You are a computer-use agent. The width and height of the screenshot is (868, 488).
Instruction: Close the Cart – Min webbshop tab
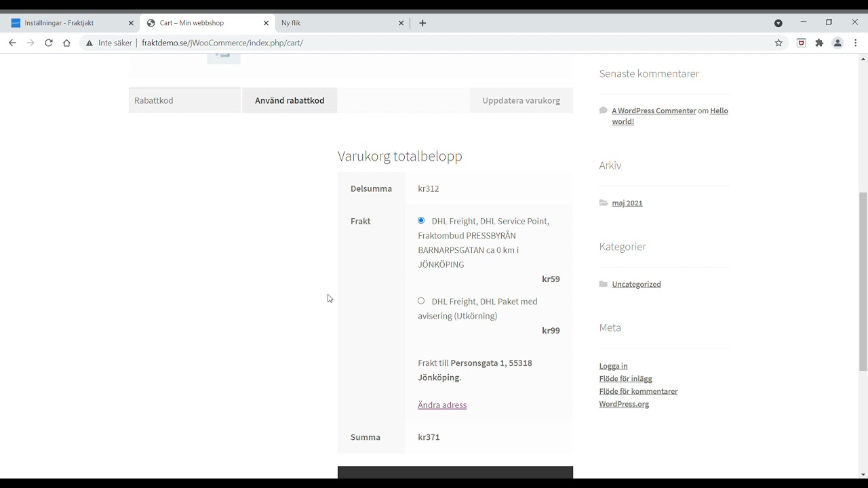pyautogui.click(x=266, y=23)
